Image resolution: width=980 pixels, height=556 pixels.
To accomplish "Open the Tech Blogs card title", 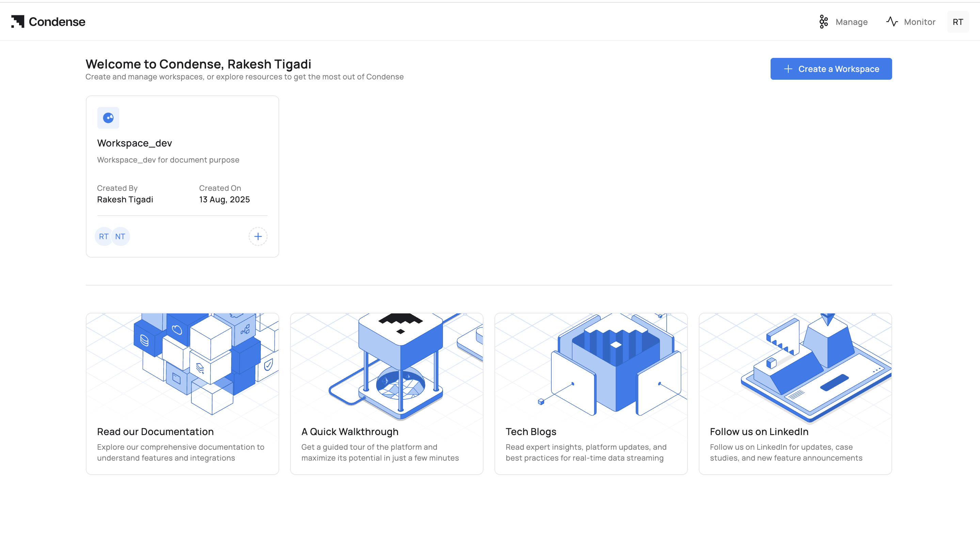I will [x=531, y=432].
